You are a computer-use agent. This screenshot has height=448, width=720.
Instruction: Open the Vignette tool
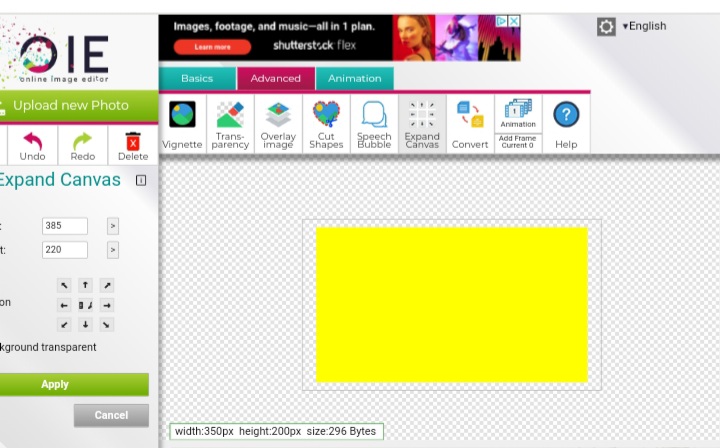tap(182, 124)
